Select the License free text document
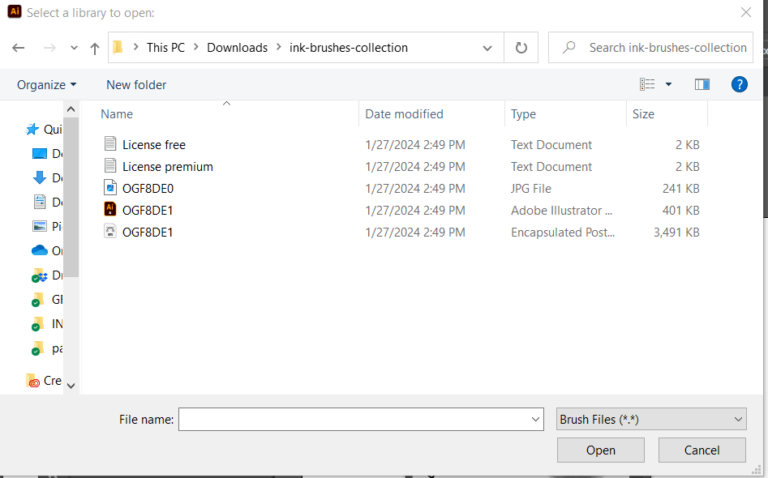768x478 pixels. coord(153,145)
